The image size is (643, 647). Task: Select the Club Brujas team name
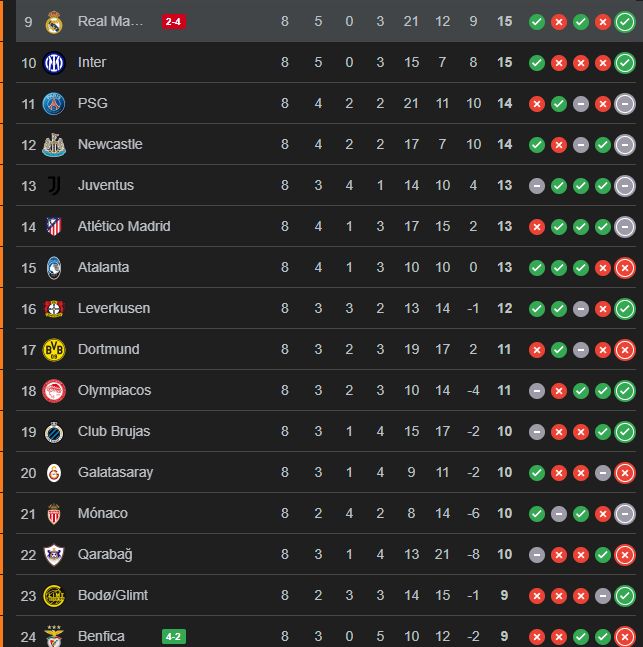pos(112,431)
